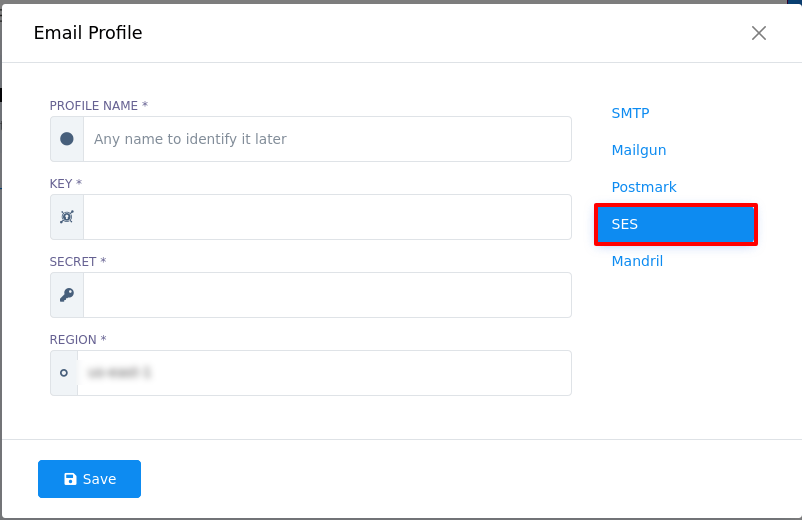Close the Email Profile dialog
Viewport: 802px width, 520px height.
(759, 33)
